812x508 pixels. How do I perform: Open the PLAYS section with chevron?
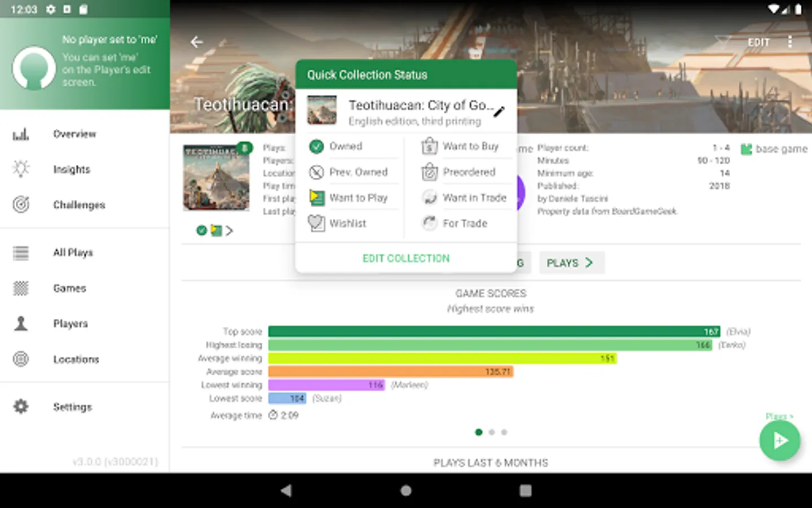pos(571,263)
